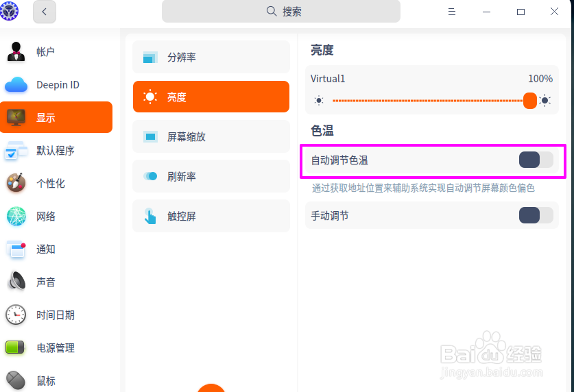Open 电源管理 power label
The width and height of the screenshot is (574, 392).
pos(56,348)
